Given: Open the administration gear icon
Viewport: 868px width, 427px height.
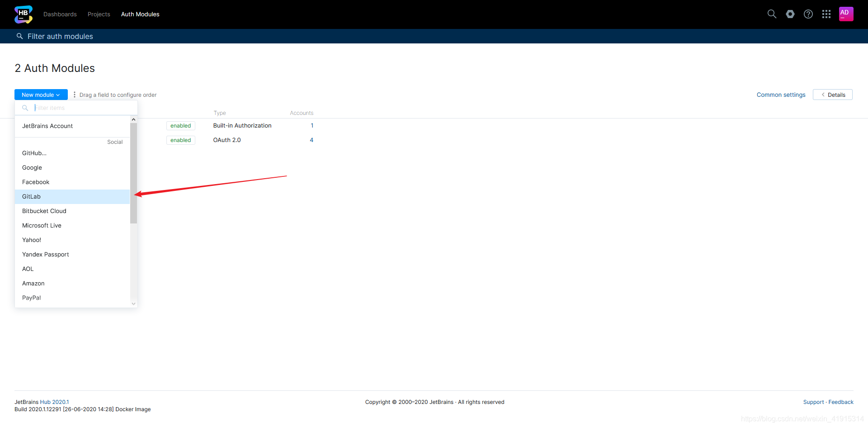Looking at the screenshot, I should click(x=790, y=14).
